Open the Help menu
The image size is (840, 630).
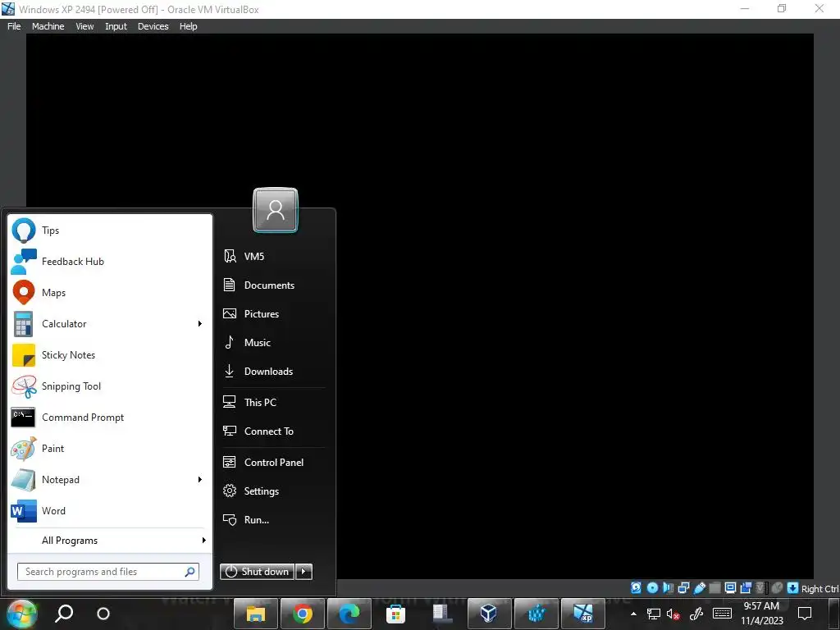point(188,26)
